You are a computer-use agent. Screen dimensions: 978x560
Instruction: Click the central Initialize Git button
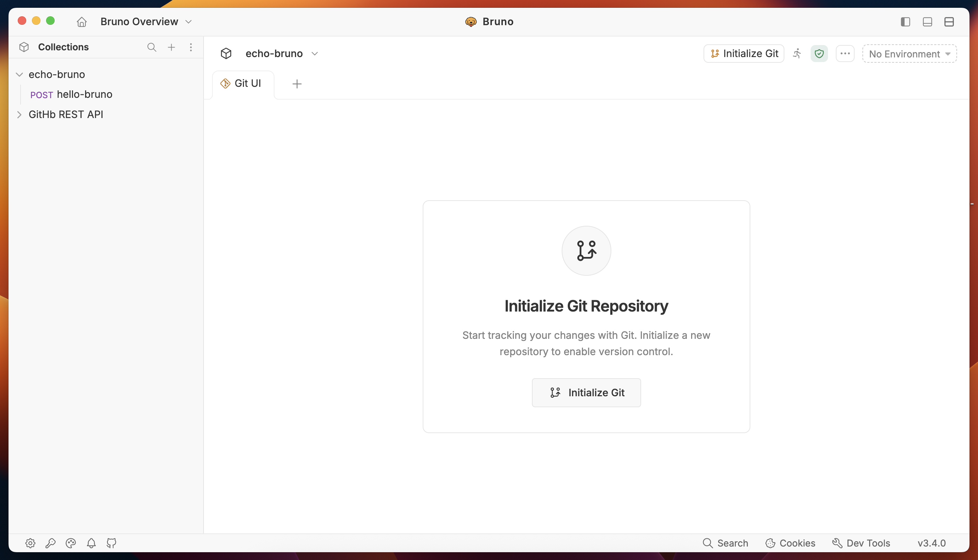click(x=586, y=392)
